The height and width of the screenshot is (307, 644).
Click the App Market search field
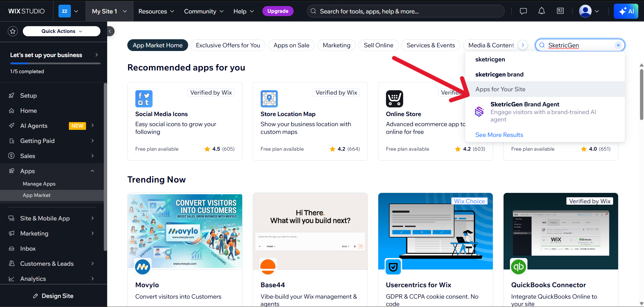click(580, 45)
